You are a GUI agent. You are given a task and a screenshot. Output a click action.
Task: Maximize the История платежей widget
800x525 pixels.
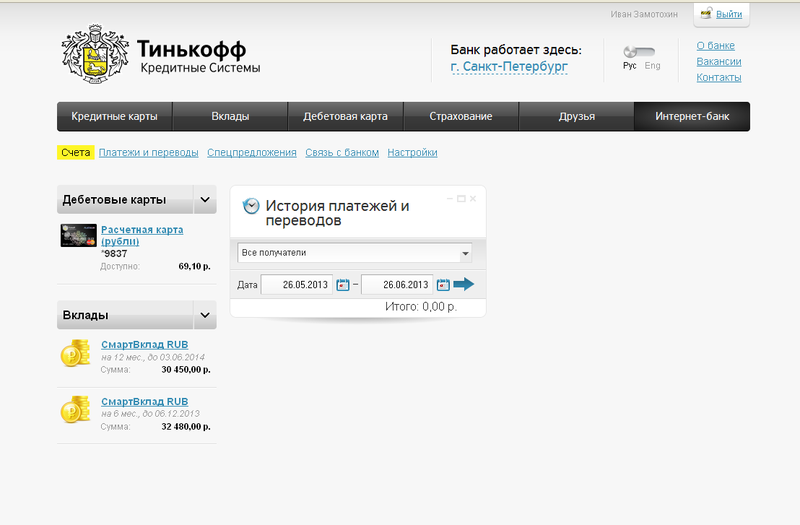coord(461,198)
